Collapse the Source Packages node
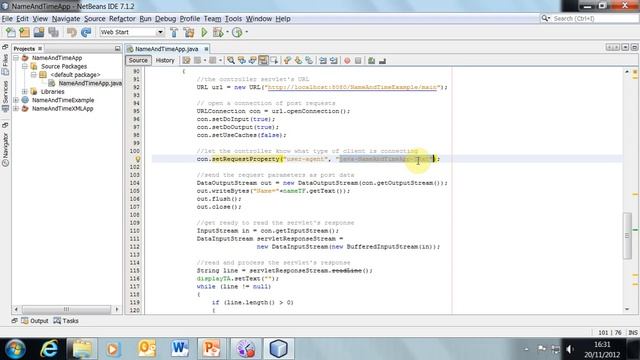Screen dimensions: 640x360 tap(25, 66)
